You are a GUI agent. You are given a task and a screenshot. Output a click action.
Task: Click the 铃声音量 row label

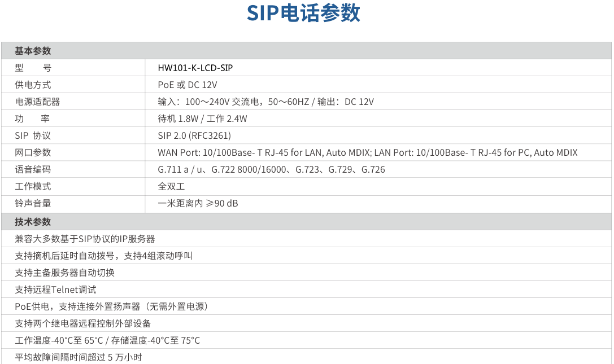tap(33, 203)
